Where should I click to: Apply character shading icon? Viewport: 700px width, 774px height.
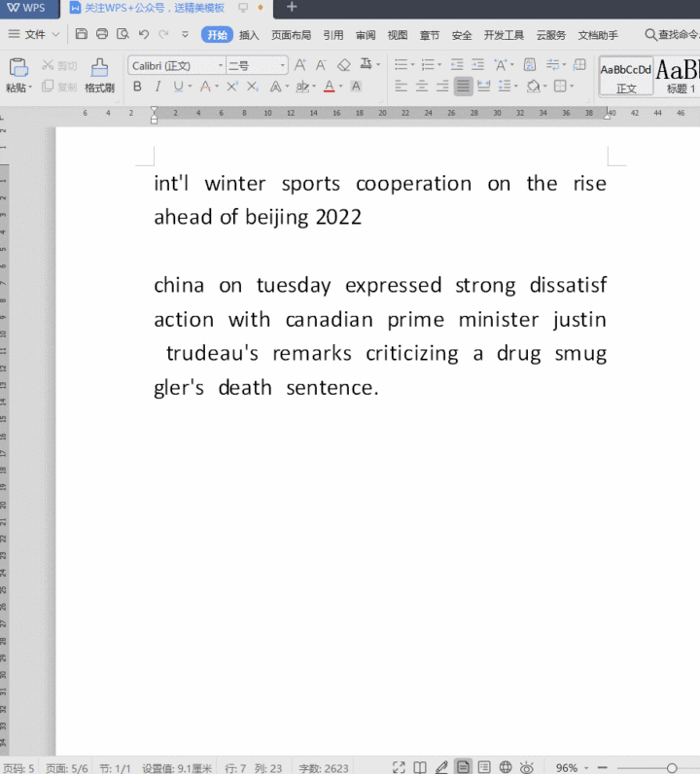[x=356, y=87]
